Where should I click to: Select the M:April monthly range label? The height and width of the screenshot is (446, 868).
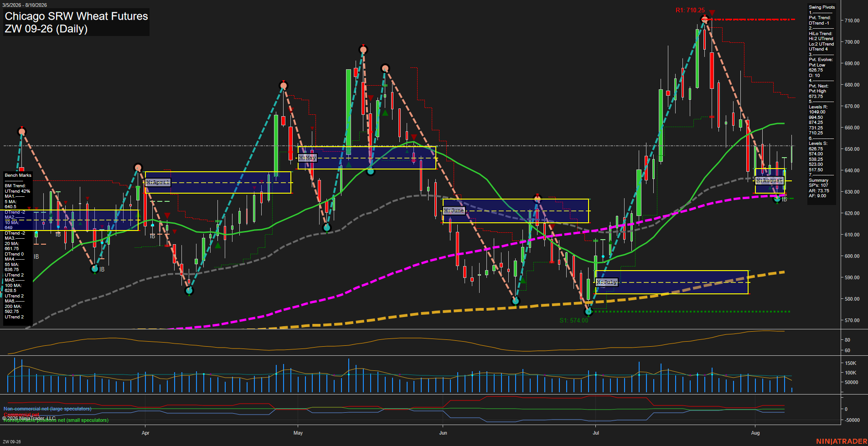coord(158,182)
